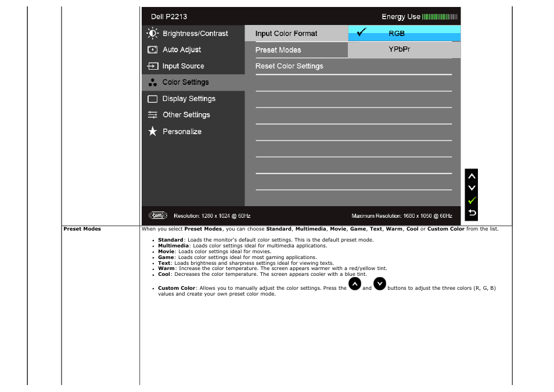Click the round down-arrow button in Custom Color text
This screenshot has width=554, height=392.
coord(379,284)
